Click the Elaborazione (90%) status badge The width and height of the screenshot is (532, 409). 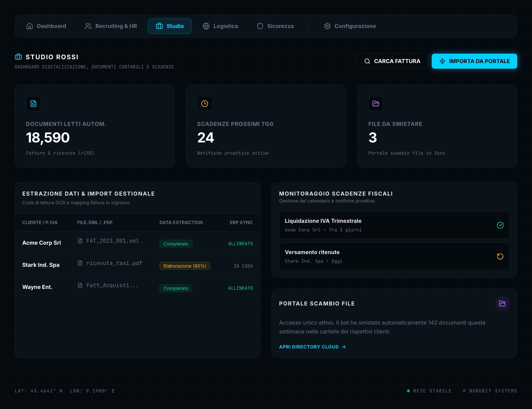(x=185, y=266)
